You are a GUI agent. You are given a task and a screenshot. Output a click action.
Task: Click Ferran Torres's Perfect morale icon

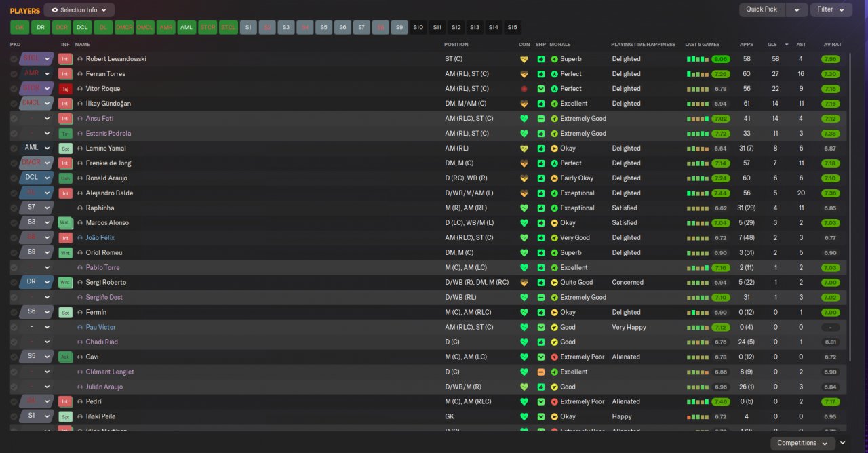coord(555,74)
